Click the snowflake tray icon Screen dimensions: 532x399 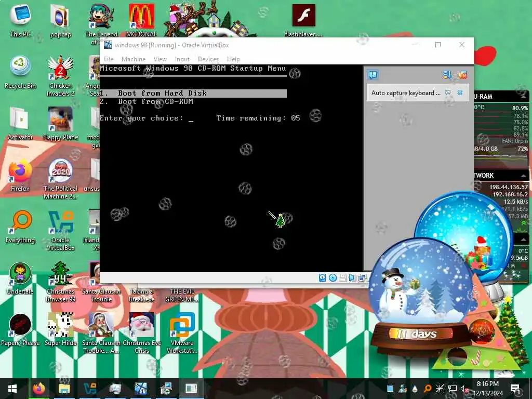(440, 389)
